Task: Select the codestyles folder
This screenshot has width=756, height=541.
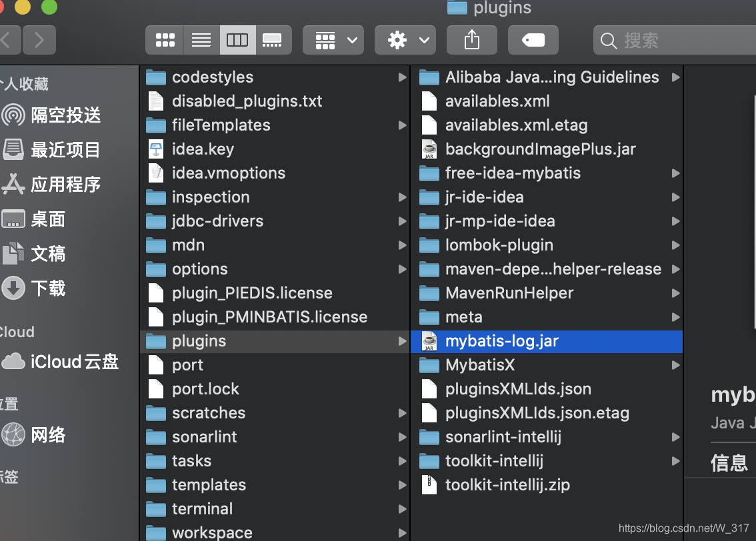Action: [x=275, y=77]
